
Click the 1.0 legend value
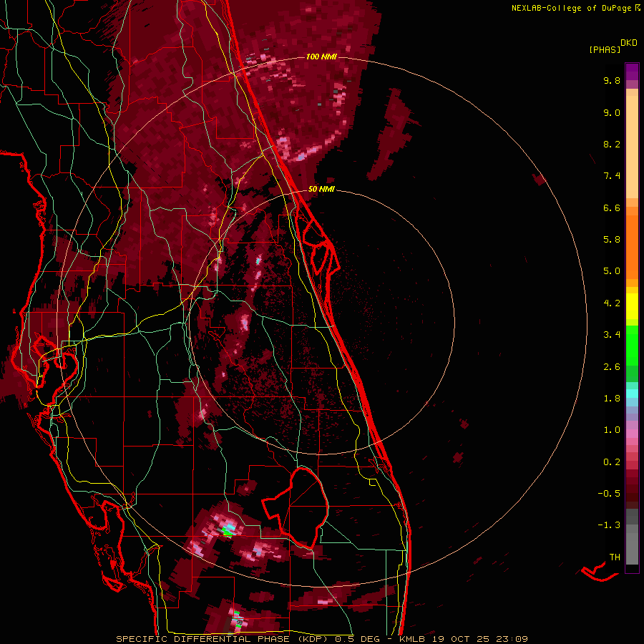coord(612,430)
